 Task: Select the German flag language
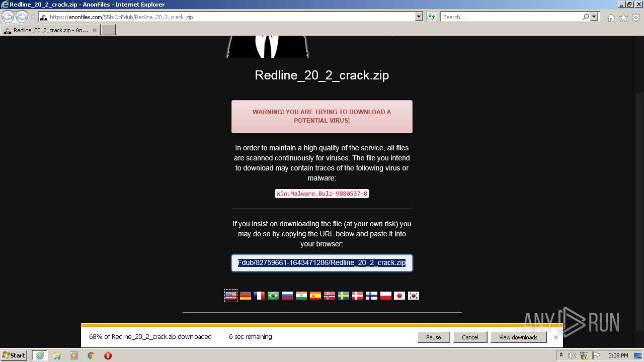pos(245,296)
